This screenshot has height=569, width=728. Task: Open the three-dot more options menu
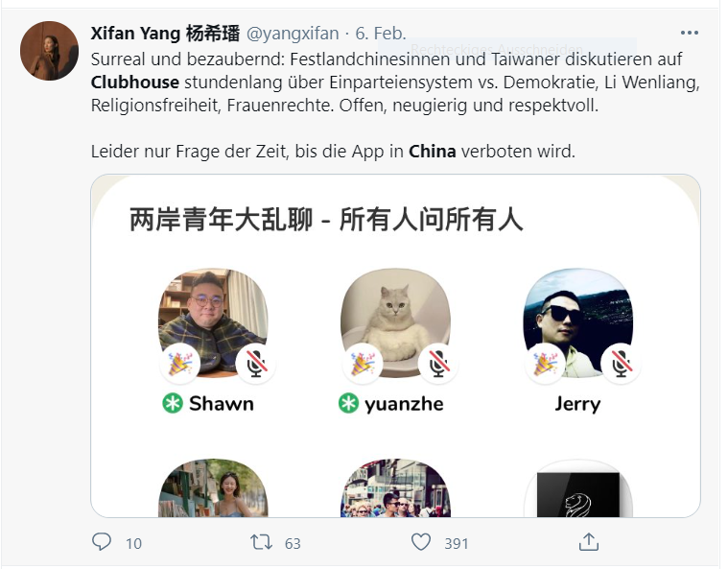pyautogui.click(x=690, y=33)
